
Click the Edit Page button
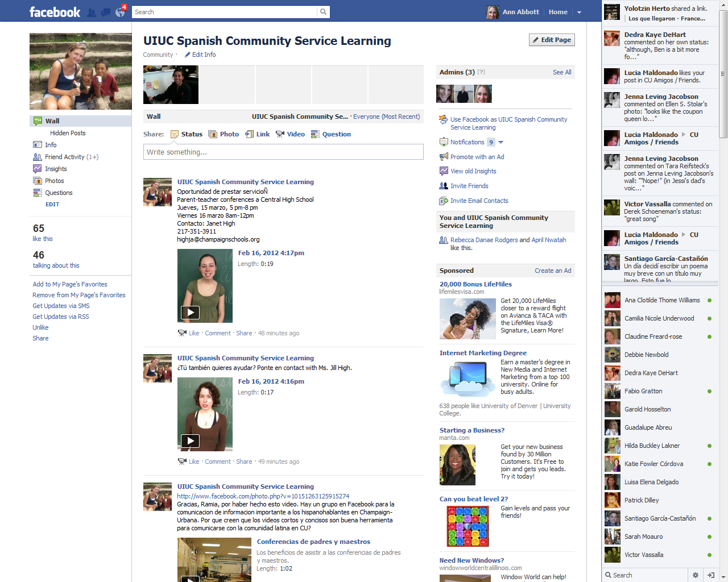[552, 40]
